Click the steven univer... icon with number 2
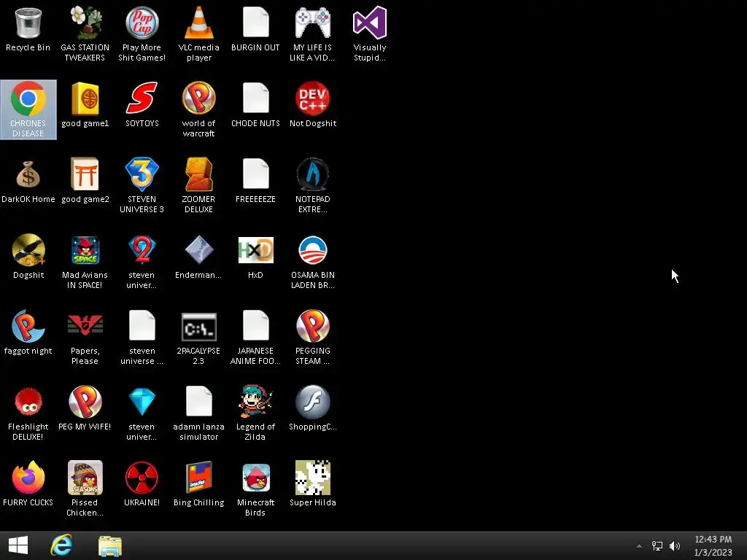This screenshot has height=560, width=747. coord(142,249)
